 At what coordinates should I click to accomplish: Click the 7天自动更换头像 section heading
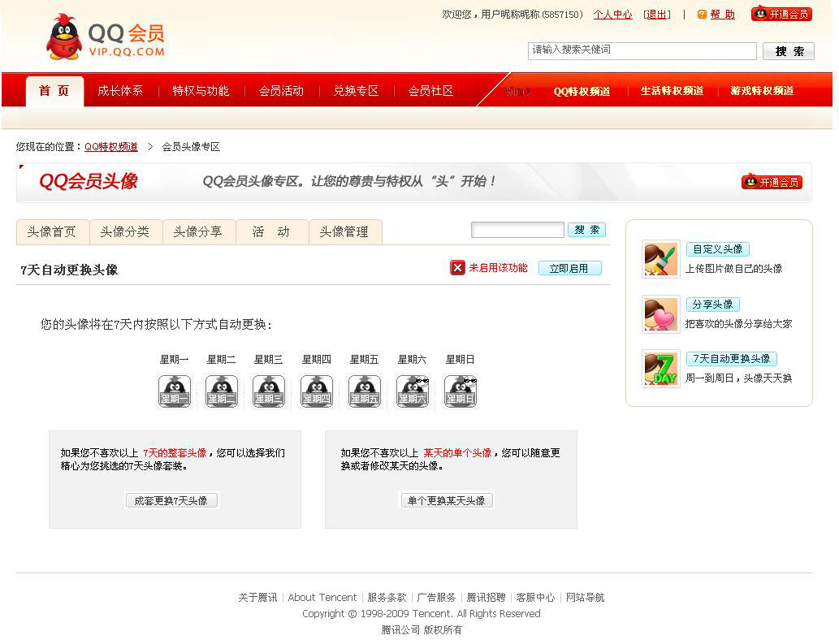point(69,270)
